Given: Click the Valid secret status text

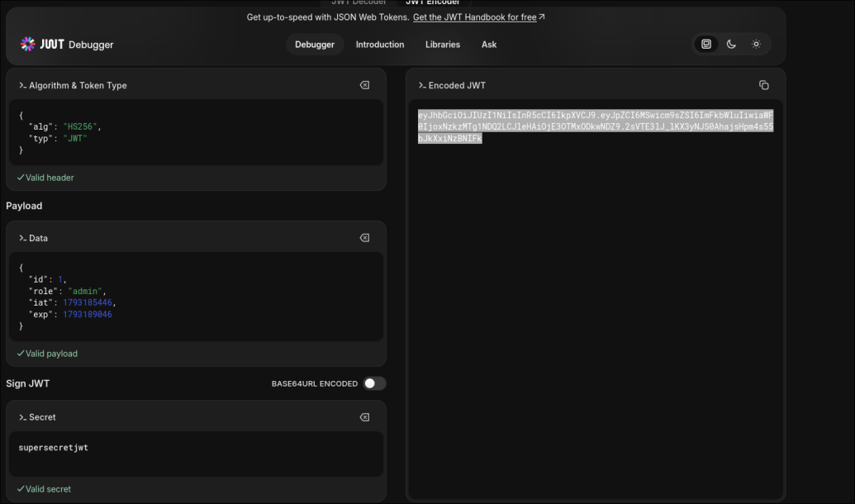Looking at the screenshot, I should click(x=44, y=489).
